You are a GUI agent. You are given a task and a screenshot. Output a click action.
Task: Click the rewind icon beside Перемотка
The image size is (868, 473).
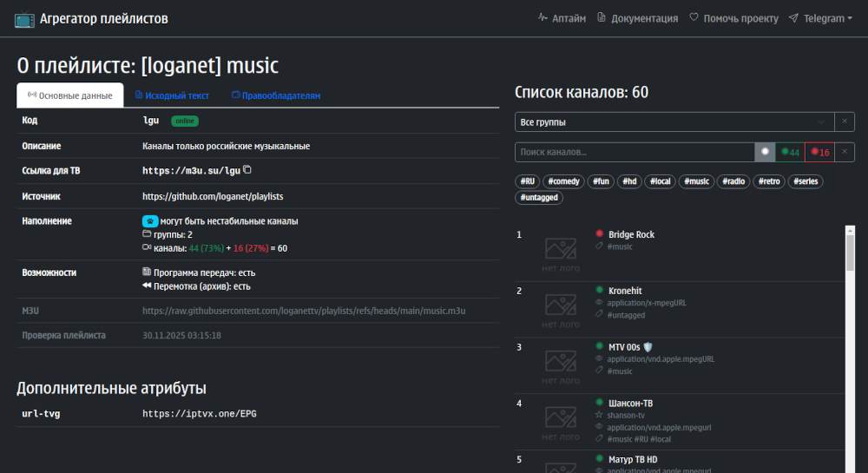click(147, 286)
